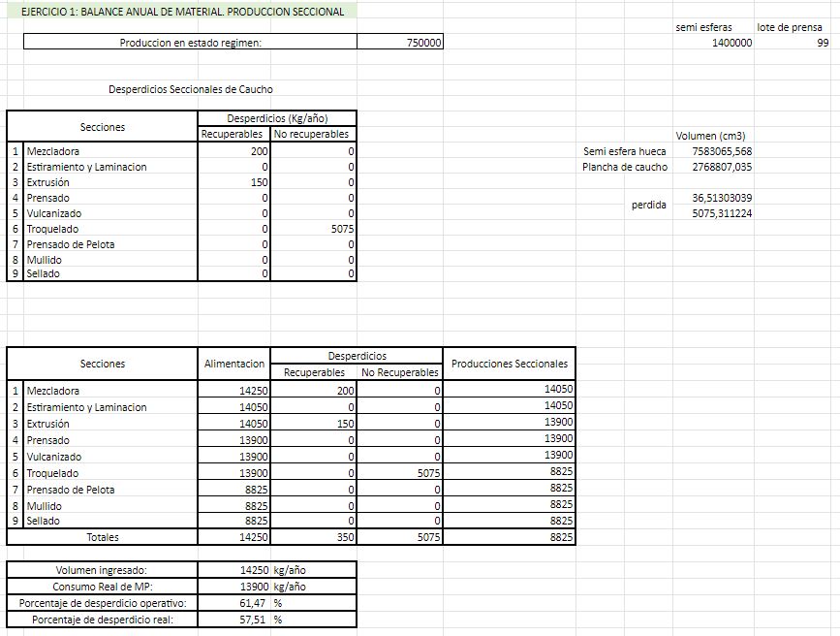Select the production value cell 750000
The height and width of the screenshot is (636, 840).
click(x=399, y=43)
